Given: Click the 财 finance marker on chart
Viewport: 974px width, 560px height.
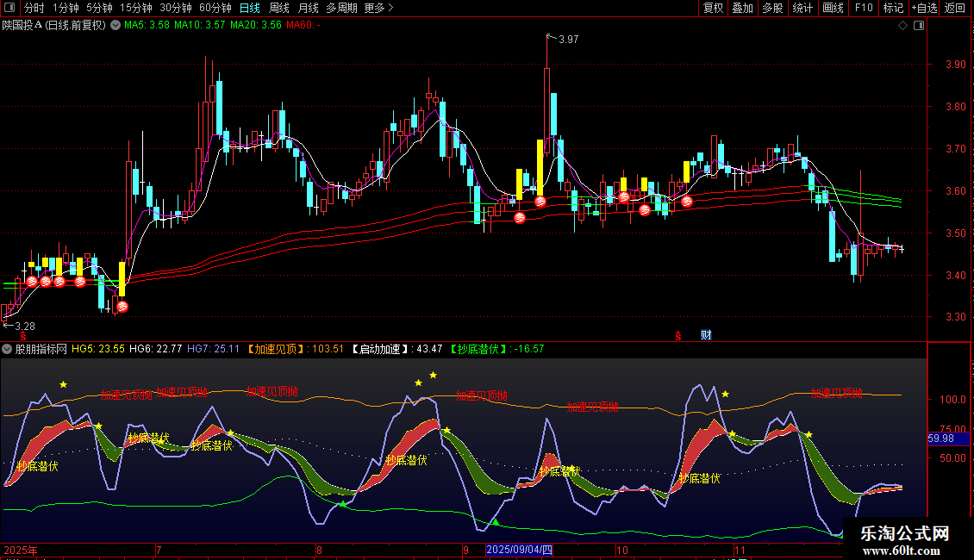Looking at the screenshot, I should 706,335.
